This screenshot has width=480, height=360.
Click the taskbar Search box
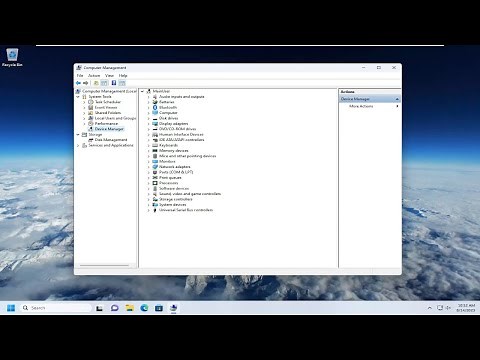tap(56, 308)
